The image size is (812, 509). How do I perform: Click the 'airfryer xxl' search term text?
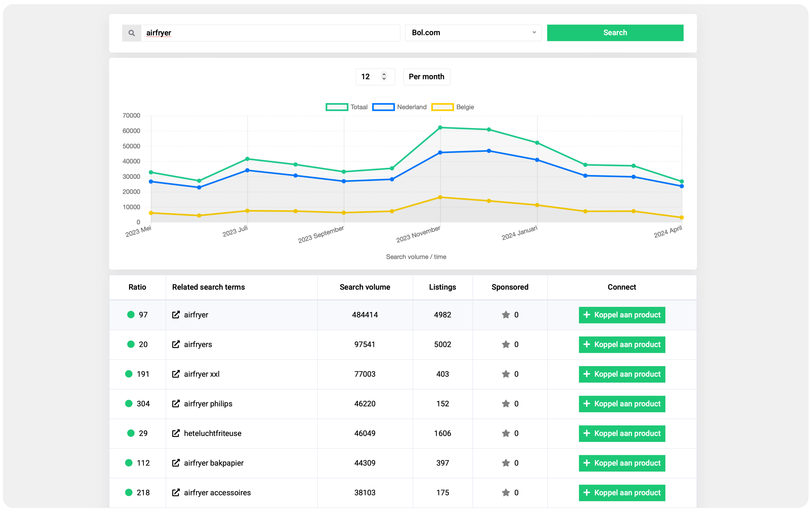202,374
